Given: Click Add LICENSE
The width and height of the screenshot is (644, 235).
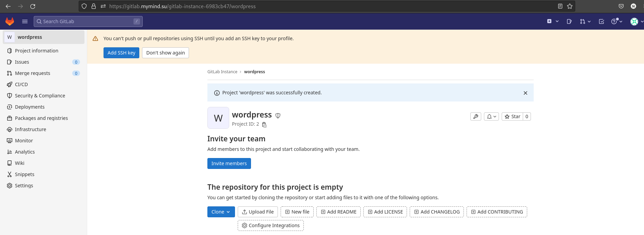Looking at the screenshot, I should tap(385, 212).
